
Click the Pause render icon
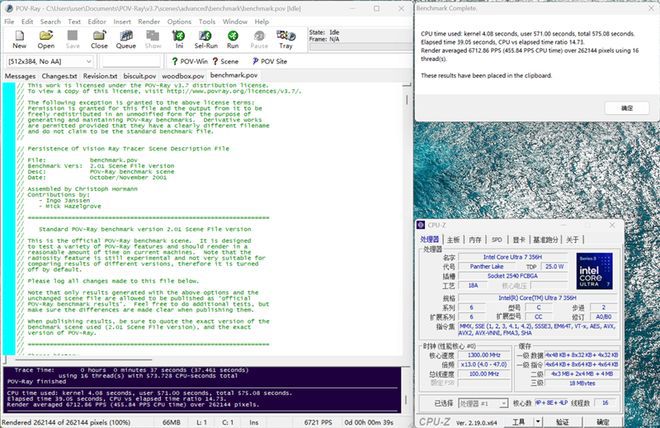[x=259, y=40]
